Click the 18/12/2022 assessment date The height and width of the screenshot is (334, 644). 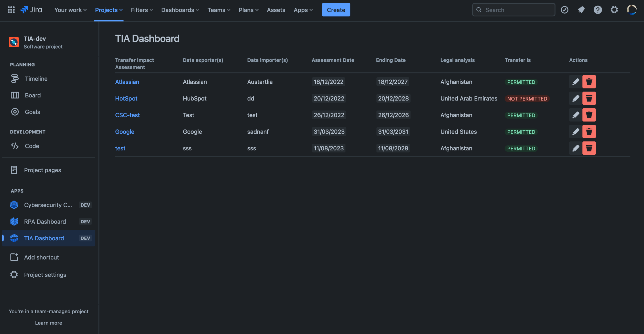(x=329, y=82)
